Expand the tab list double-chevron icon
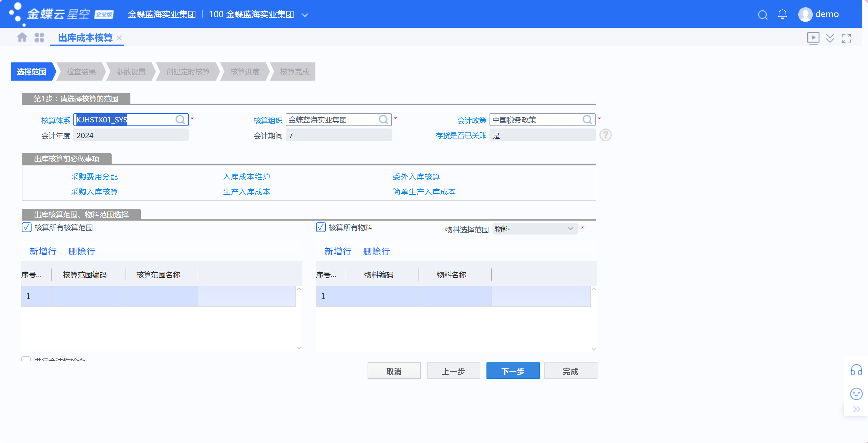Image resolution: width=868 pixels, height=443 pixels. pyautogui.click(x=830, y=38)
